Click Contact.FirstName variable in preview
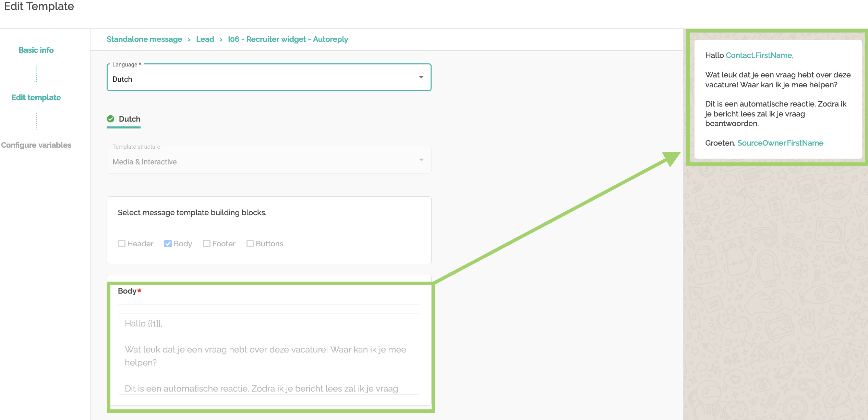 (x=759, y=55)
